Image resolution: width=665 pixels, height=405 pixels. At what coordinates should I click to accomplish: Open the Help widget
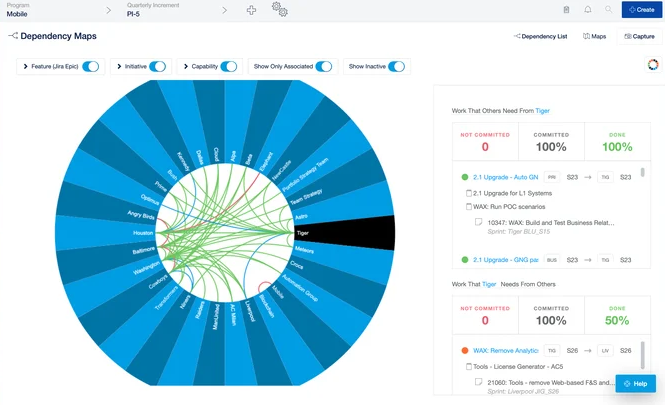[635, 384]
